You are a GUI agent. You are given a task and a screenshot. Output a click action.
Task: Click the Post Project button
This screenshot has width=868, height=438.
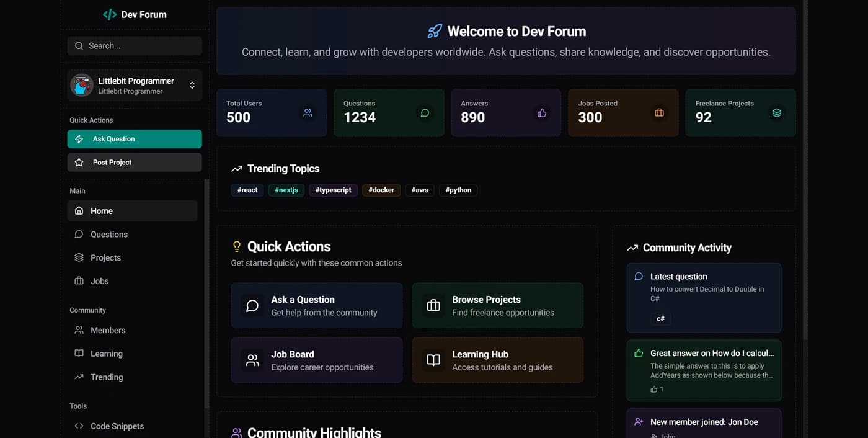coord(135,162)
